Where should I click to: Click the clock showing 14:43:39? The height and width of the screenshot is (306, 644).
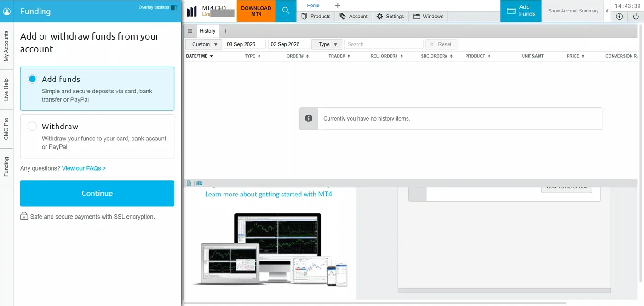(628, 6)
